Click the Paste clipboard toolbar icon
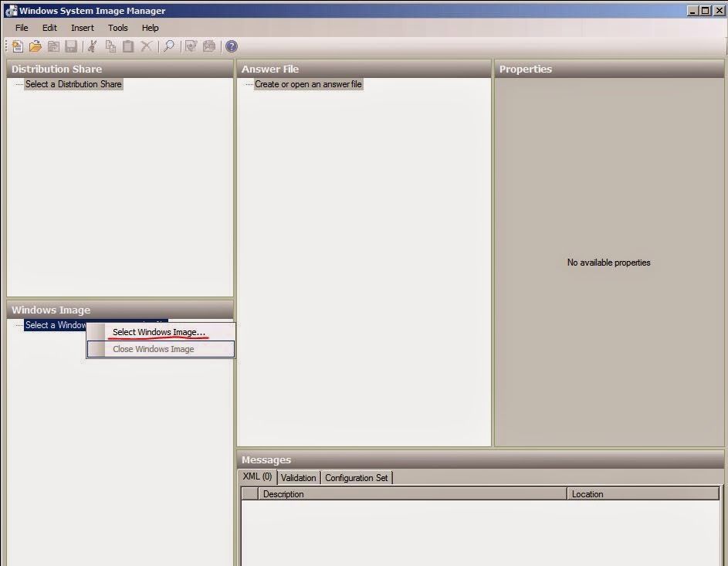This screenshot has height=566, width=728. tap(128, 46)
